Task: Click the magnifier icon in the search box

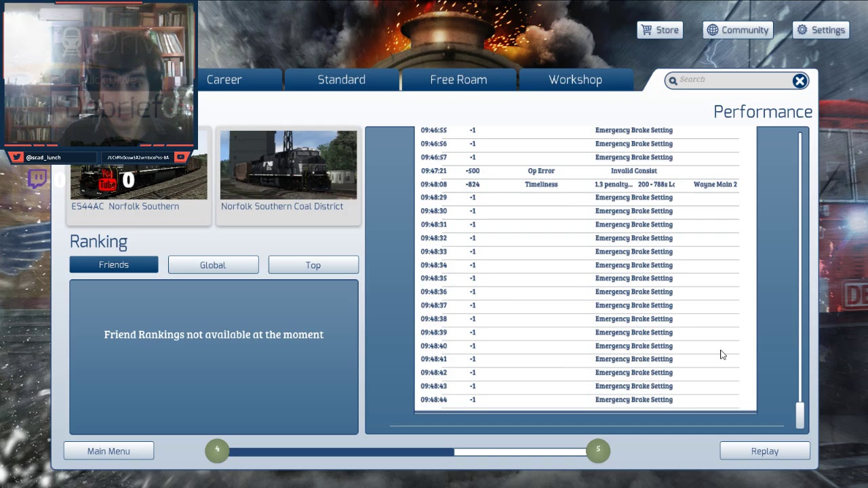Action: 673,81
